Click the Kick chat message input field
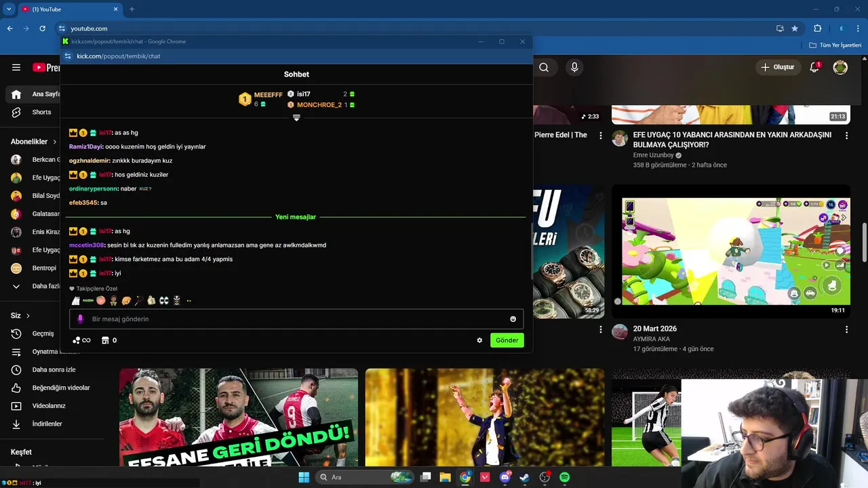868x488 pixels. pyautogui.click(x=296, y=319)
